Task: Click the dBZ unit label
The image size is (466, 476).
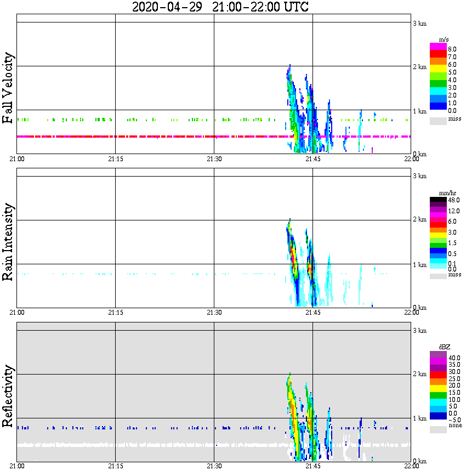Action: pyautogui.click(x=444, y=347)
